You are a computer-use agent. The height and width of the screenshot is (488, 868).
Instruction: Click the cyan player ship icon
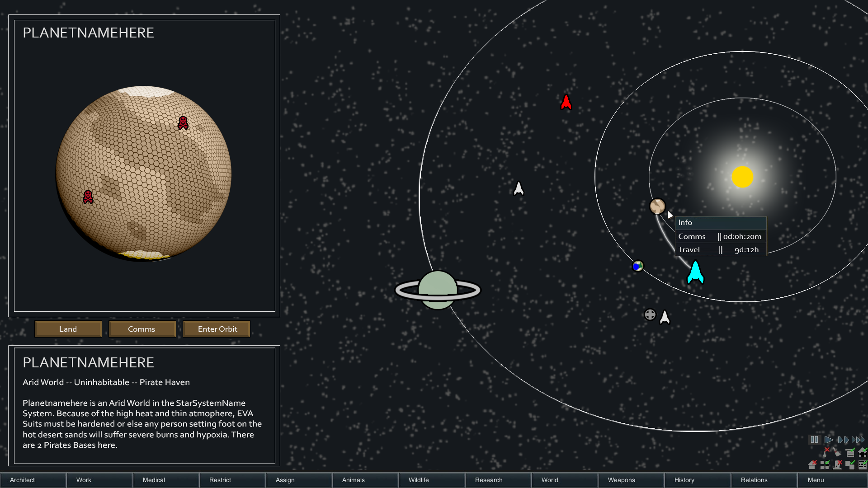click(695, 272)
